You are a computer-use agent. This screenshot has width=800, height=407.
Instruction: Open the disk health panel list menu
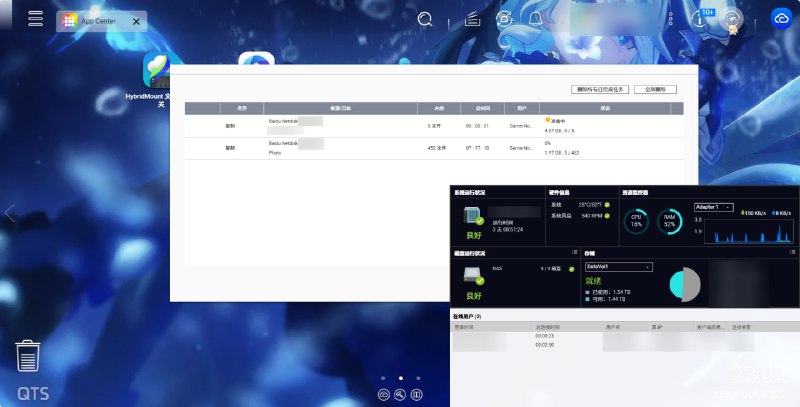click(573, 253)
